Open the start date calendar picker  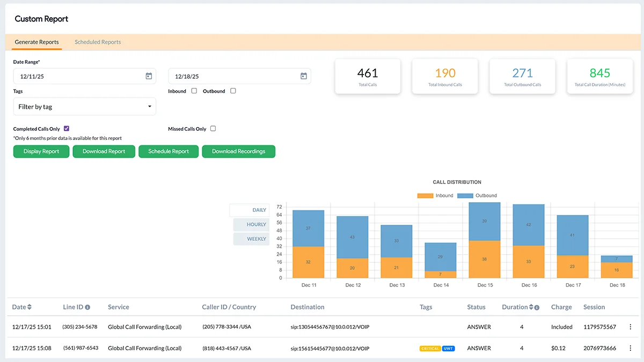coord(149,76)
